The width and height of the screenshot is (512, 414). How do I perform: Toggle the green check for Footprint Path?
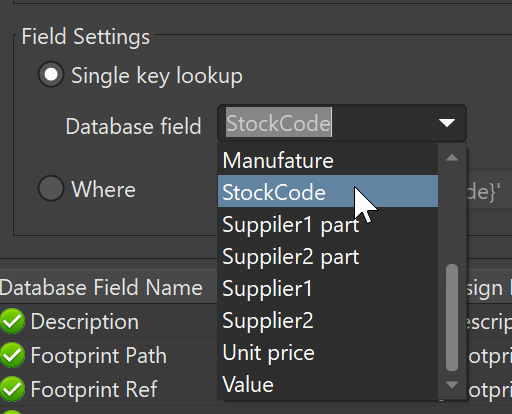click(12, 355)
